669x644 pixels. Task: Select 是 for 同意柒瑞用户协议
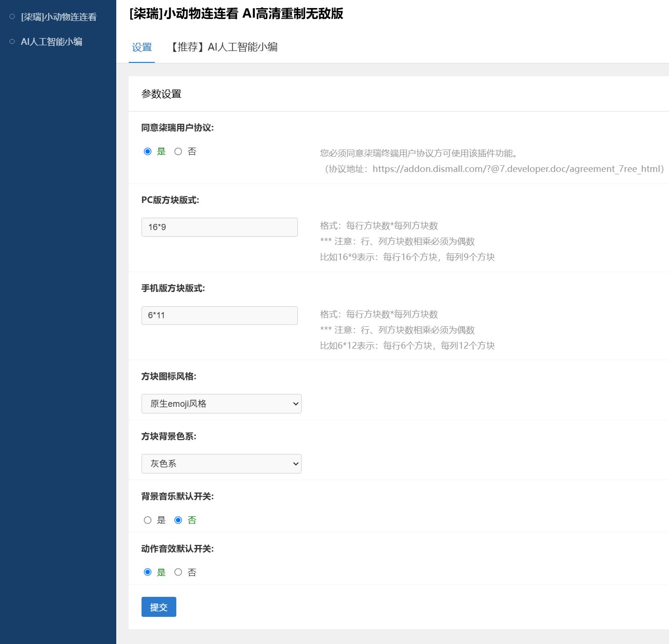coord(148,151)
